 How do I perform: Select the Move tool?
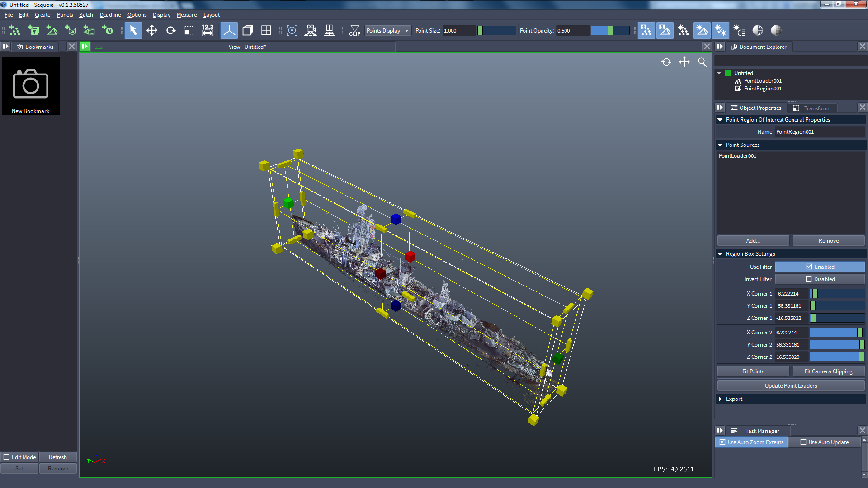pos(152,30)
